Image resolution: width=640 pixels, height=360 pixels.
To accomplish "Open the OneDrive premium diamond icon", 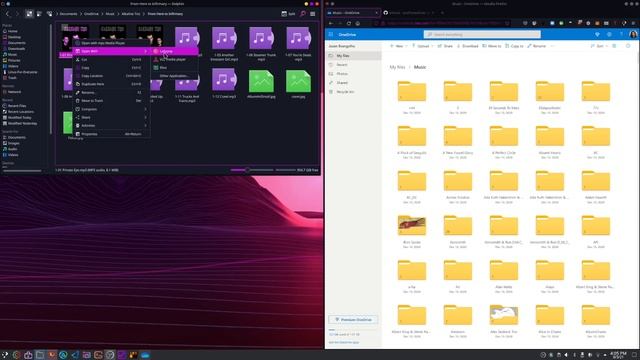I will pos(597,35).
